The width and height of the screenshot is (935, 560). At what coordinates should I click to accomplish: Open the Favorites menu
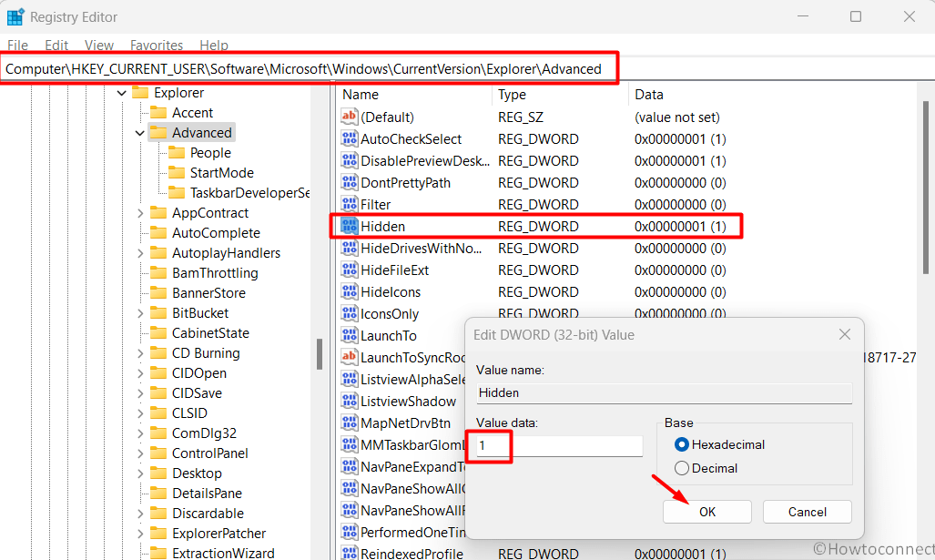coord(157,46)
